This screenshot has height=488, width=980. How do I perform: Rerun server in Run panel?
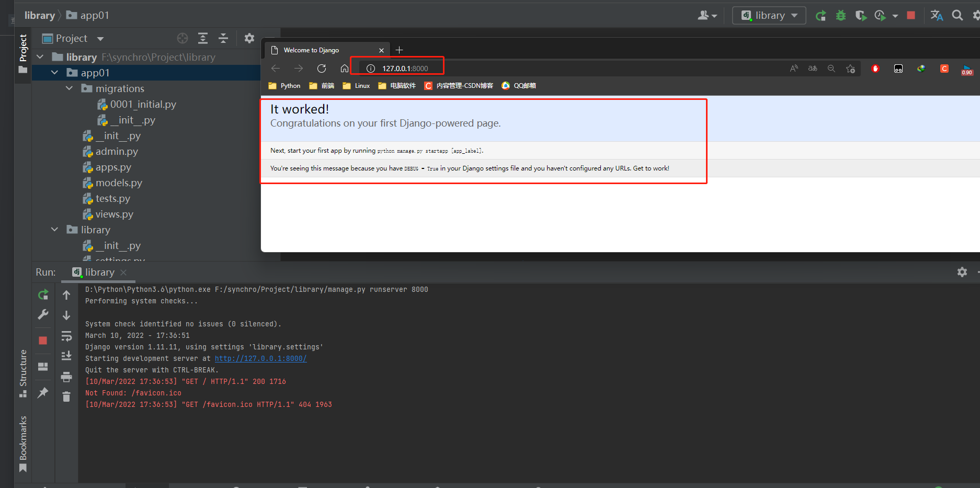[43, 295]
